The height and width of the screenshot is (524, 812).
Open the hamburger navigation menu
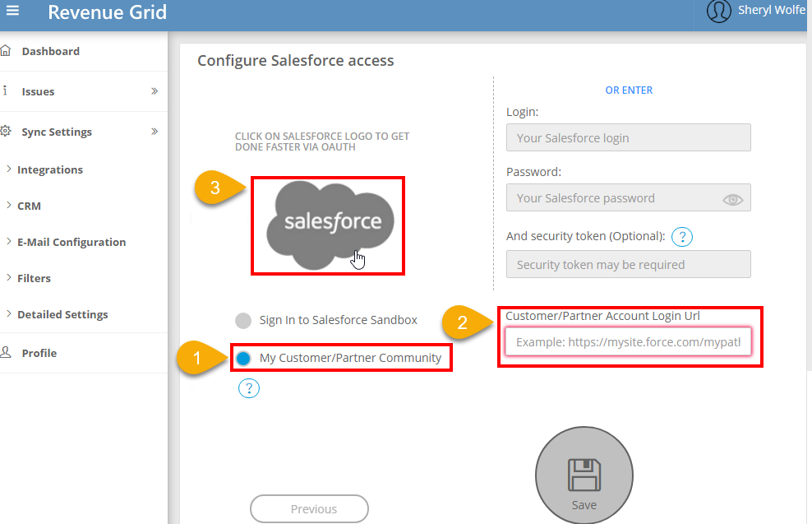(x=12, y=11)
